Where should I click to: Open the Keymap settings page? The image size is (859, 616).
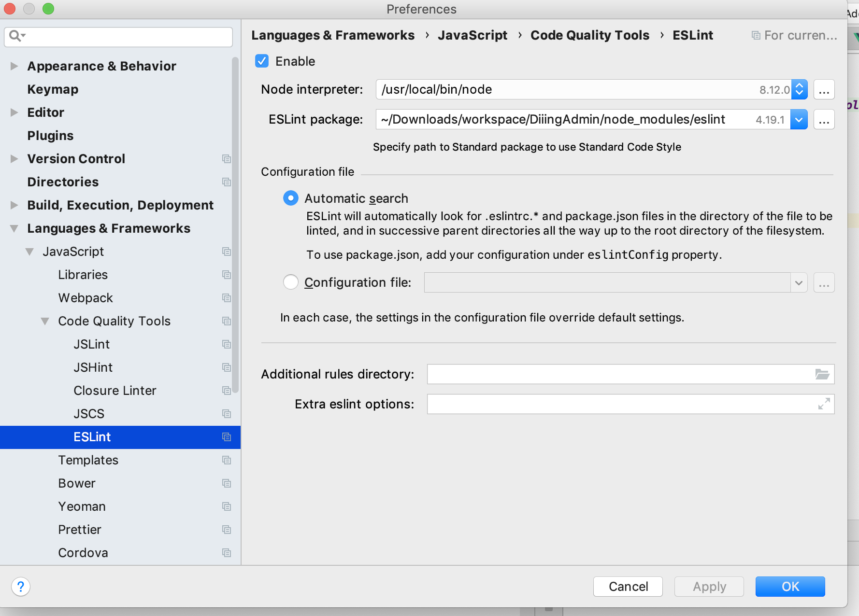(53, 89)
